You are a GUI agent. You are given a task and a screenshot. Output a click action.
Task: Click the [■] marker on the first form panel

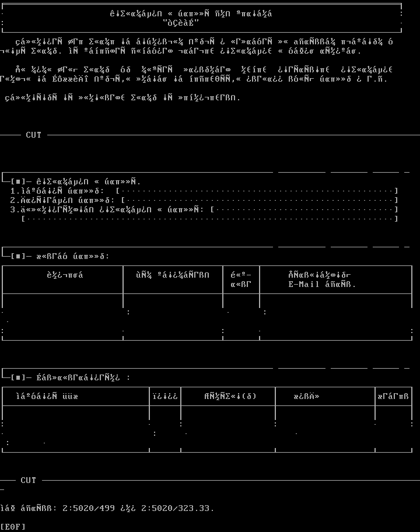click(18, 181)
